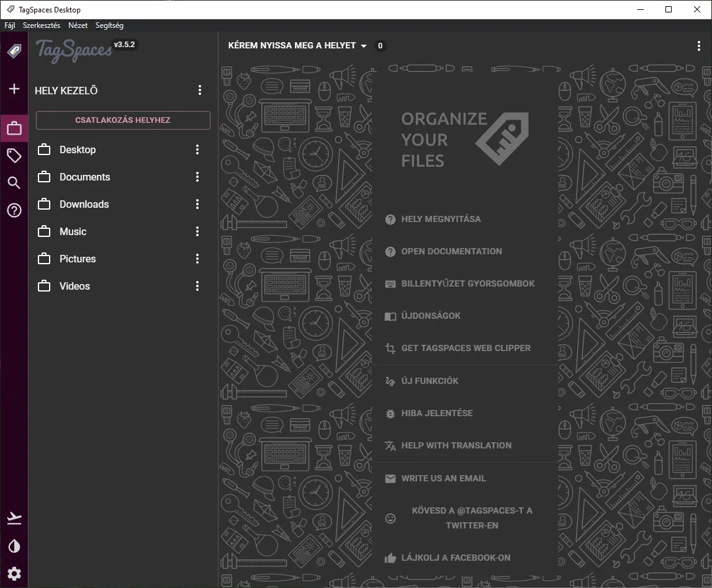This screenshot has height=588, width=712.
Task: Toggle dark/light theme contrast icon
Action: 14,546
